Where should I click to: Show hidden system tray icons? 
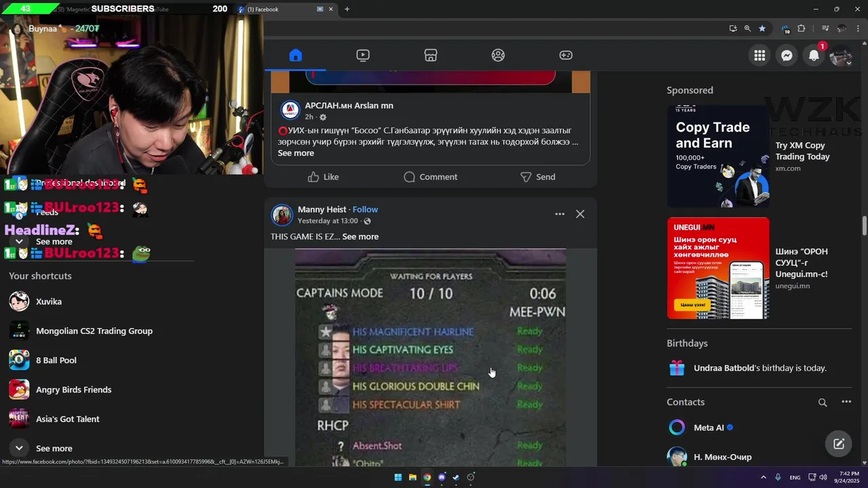763,477
